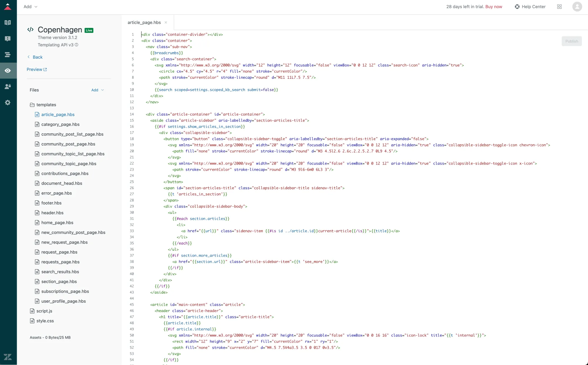The width and height of the screenshot is (588, 365).
Task: Open user_profile_page.hbs file
Action: point(60,301)
